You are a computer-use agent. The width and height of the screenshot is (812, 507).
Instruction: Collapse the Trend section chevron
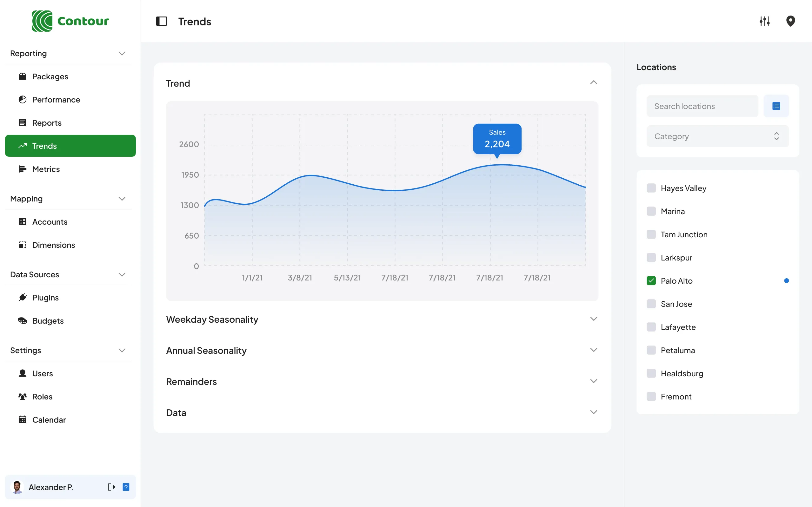click(x=593, y=83)
